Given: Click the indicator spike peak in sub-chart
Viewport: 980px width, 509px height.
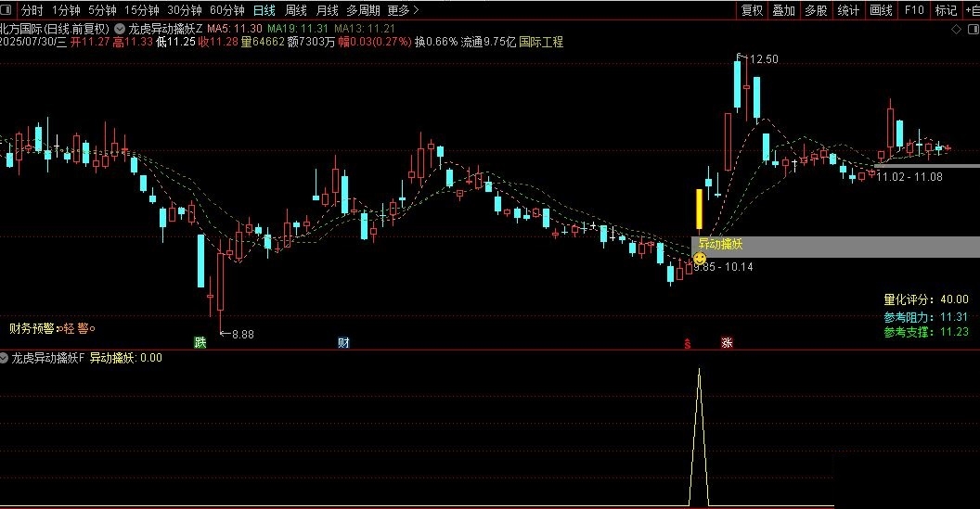Looking at the screenshot, I should (x=700, y=370).
